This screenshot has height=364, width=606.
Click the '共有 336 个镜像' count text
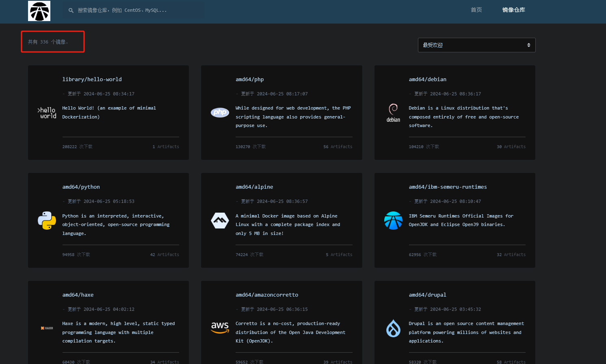click(x=48, y=42)
